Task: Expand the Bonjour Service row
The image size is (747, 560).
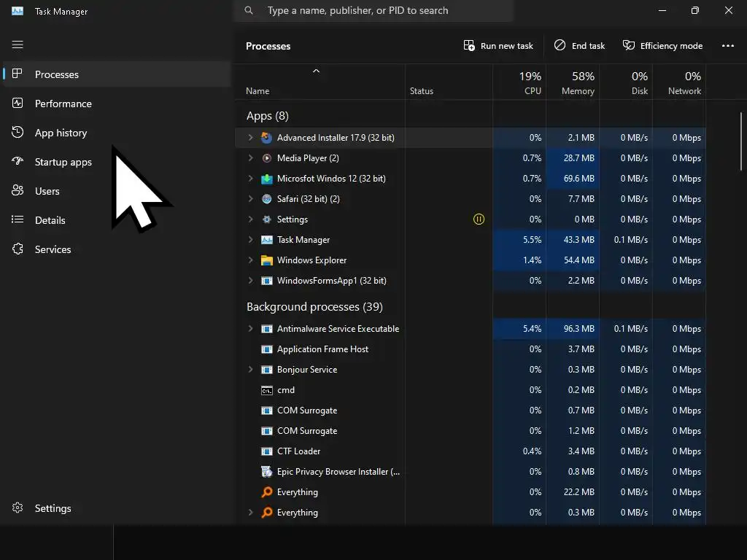Action: click(251, 370)
